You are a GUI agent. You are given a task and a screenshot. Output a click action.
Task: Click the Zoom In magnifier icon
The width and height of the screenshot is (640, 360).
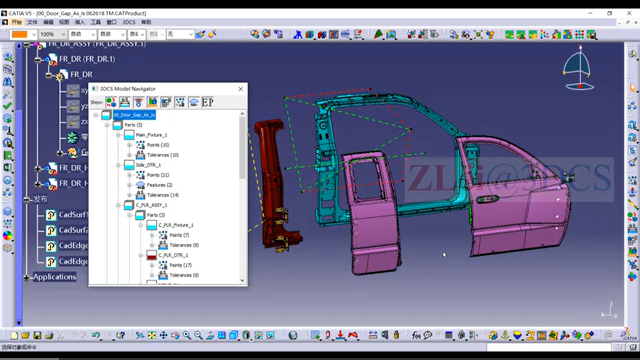(x=187, y=336)
